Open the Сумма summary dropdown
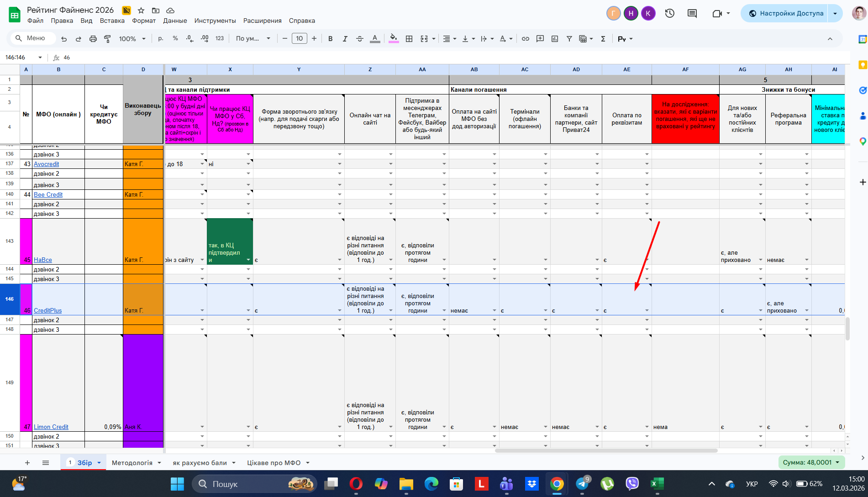Image resolution: width=868 pixels, height=497 pixels. click(x=811, y=462)
